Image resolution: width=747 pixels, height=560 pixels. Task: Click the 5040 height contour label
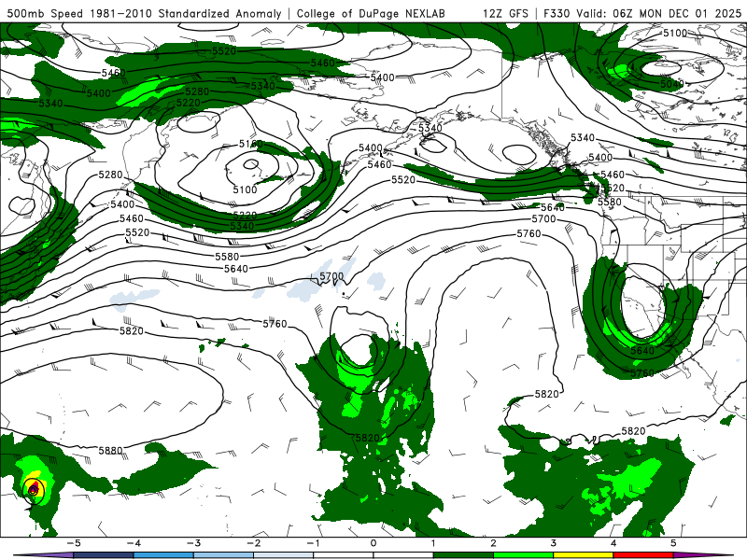tap(672, 84)
